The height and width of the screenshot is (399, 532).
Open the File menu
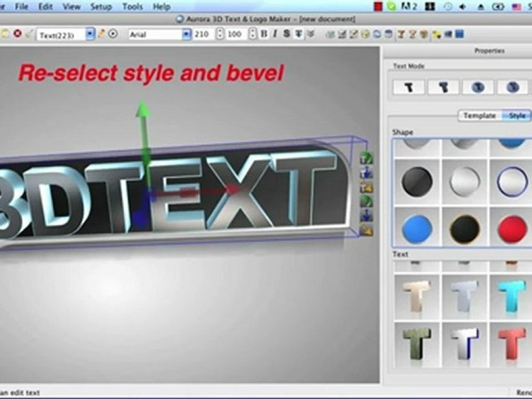(x=22, y=7)
